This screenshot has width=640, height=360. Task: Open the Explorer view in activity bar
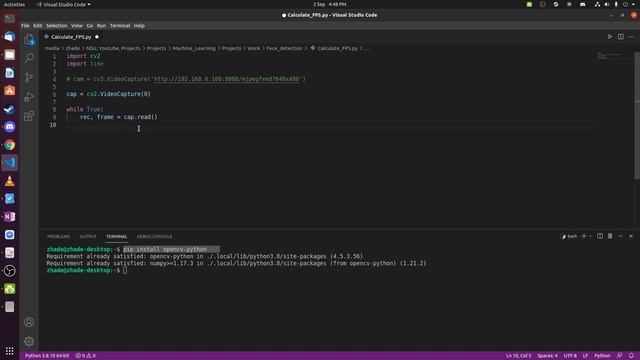29,40
